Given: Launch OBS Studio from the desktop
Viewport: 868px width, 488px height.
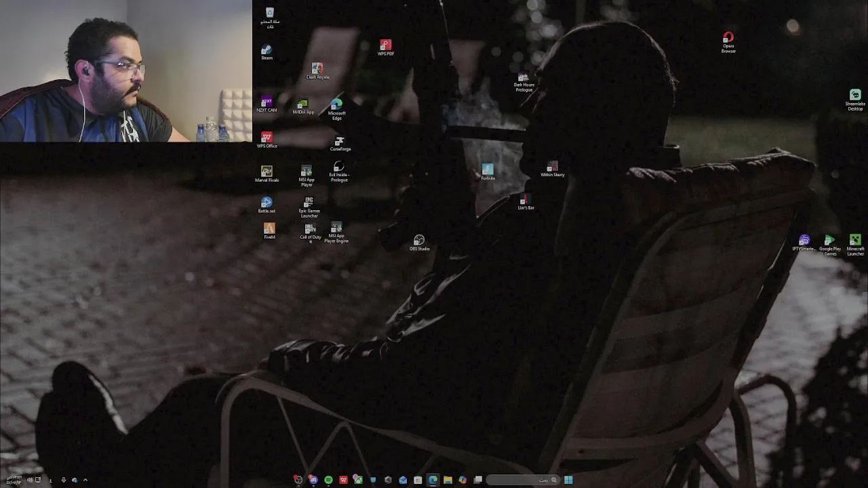Looking at the screenshot, I should [419, 243].
